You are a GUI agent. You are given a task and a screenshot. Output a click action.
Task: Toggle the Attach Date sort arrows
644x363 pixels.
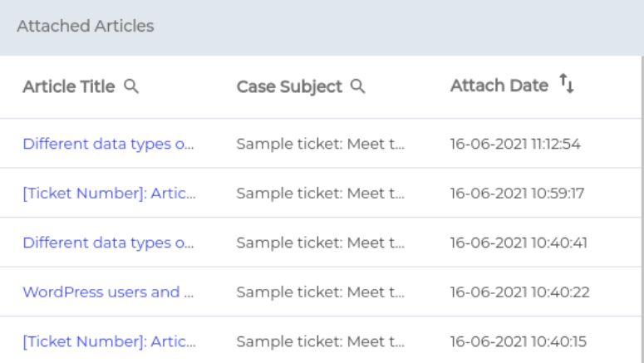(567, 84)
